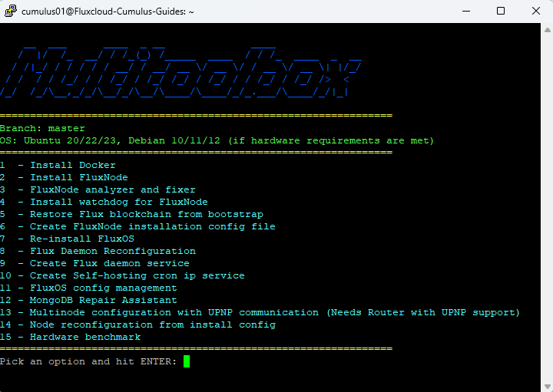Click the PuTTY icon in the title bar
The width and height of the screenshot is (553, 392).
[10, 12]
